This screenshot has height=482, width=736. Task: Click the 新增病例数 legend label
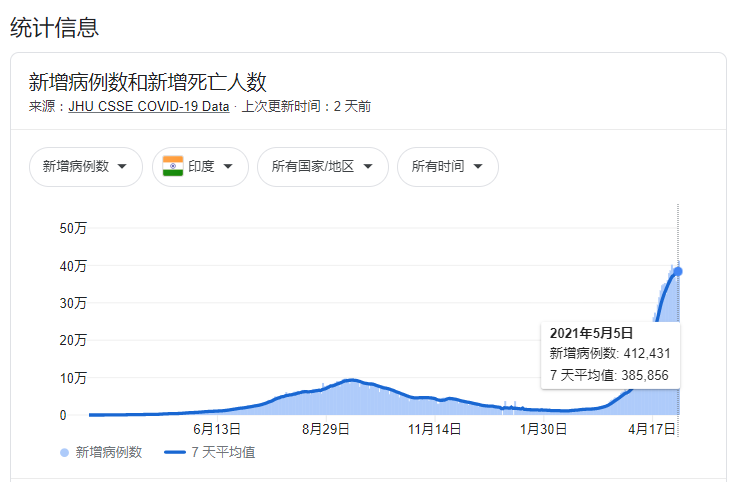coord(109,452)
